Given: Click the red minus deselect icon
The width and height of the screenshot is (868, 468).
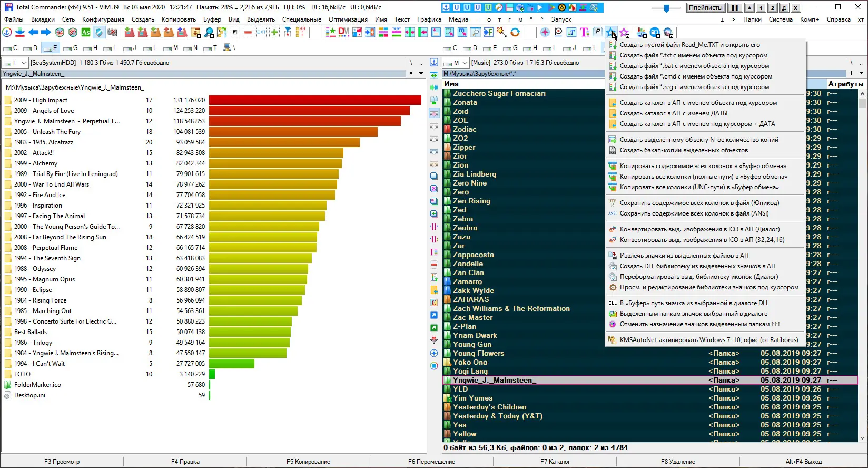Looking at the screenshot, I should click(248, 33).
